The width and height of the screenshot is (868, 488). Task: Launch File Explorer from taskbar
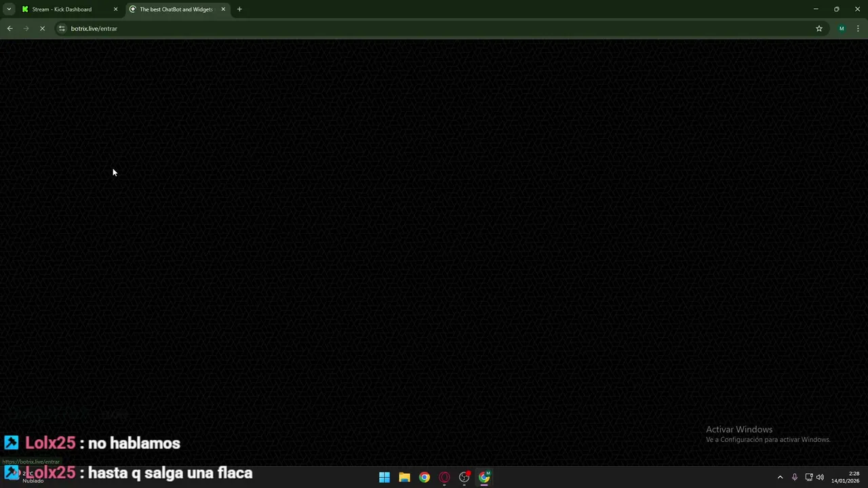pos(404,477)
